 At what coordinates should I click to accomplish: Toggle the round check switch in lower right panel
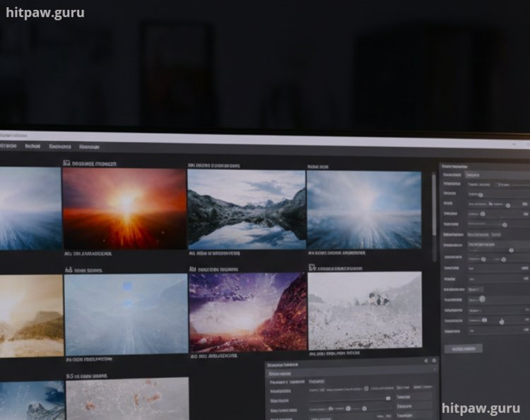(483, 299)
